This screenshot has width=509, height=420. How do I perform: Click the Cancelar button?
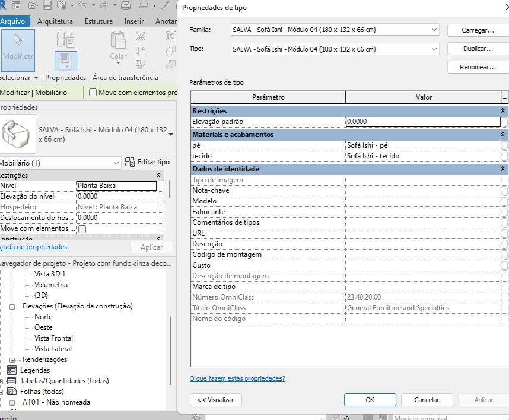(427, 400)
